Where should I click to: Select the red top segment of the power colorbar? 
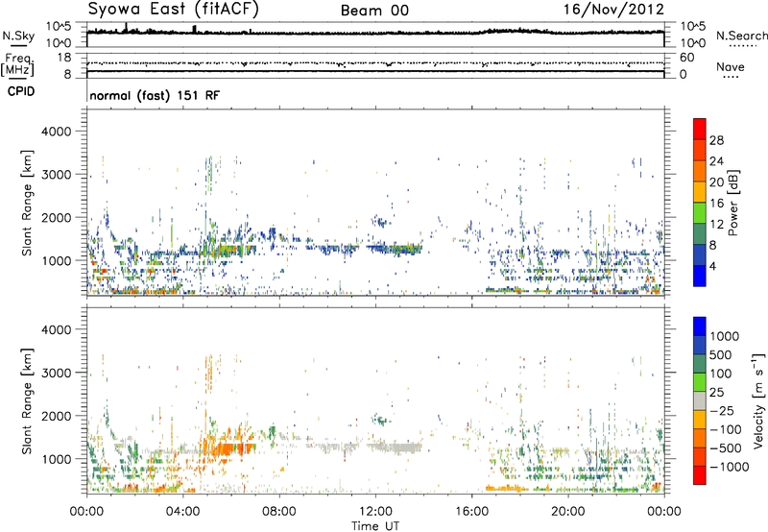(700, 129)
